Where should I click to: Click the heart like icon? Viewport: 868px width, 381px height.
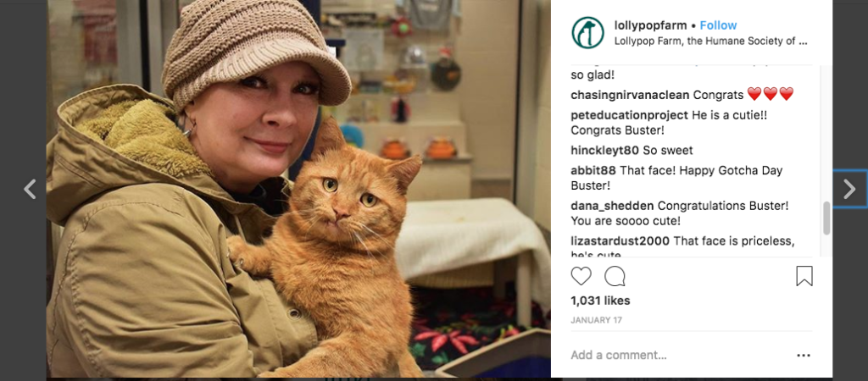(x=581, y=276)
